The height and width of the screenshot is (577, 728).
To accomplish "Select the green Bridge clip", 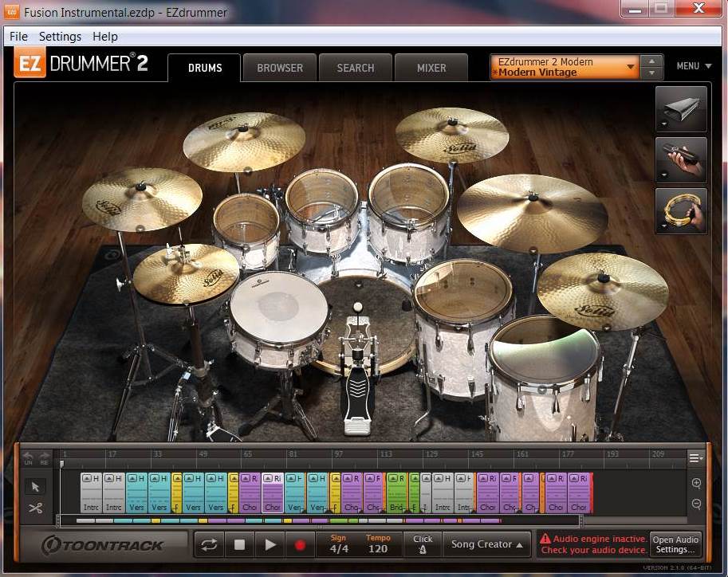I will [396, 493].
